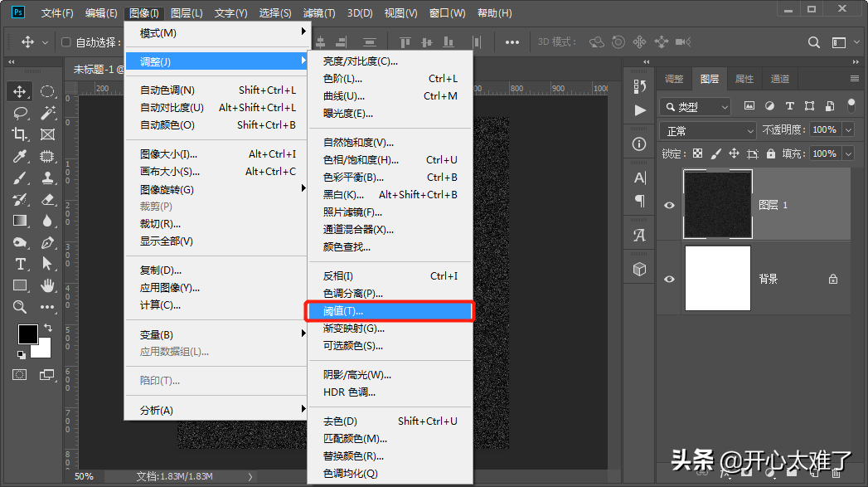Open the Character panel icon
868x487 pixels.
point(639,178)
